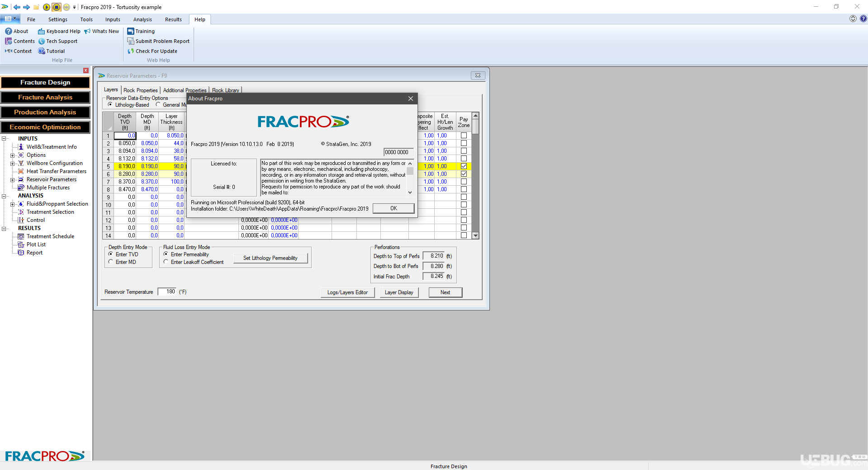Expand the Fluid&Proppant Selection tree node

13,204
